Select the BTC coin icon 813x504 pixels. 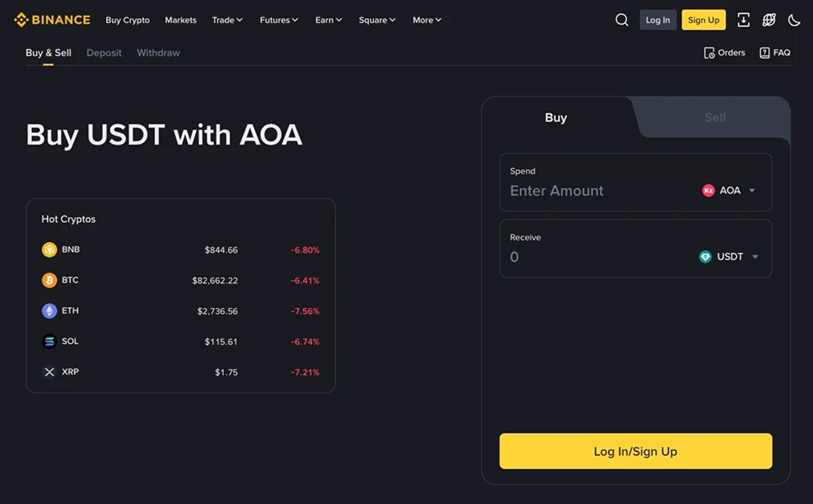click(49, 280)
